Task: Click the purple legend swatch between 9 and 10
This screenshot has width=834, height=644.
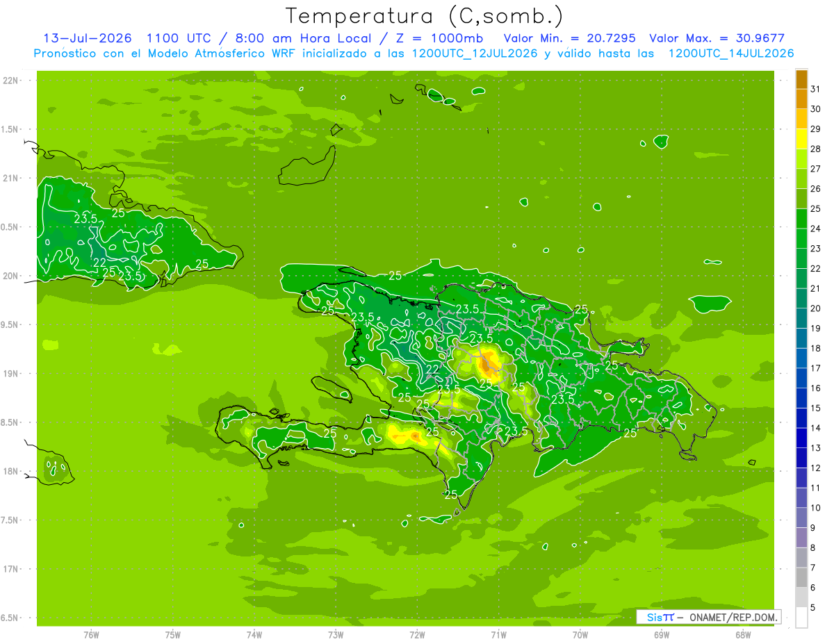Action: coord(801,518)
